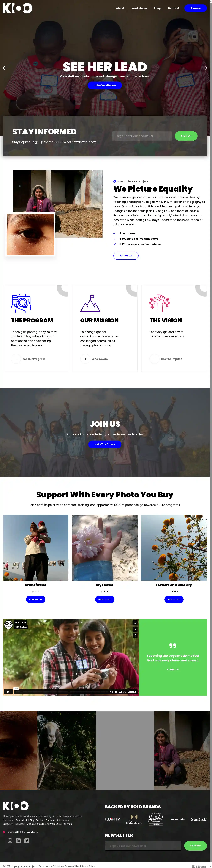This screenshot has height=868, width=212.
Task: Click the Donate button
Action: 195,8
